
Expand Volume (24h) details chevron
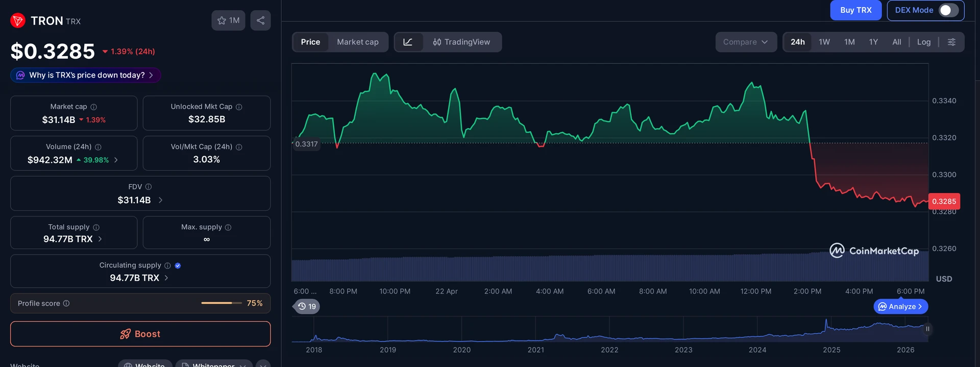(x=116, y=160)
